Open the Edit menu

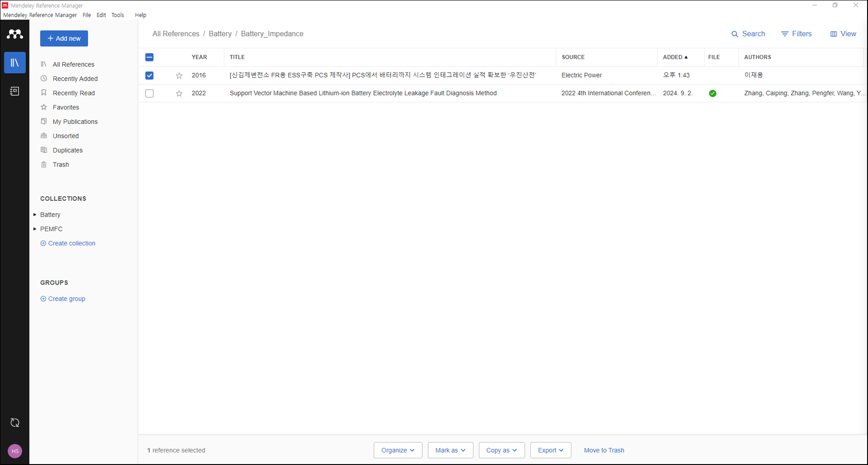[x=101, y=15]
